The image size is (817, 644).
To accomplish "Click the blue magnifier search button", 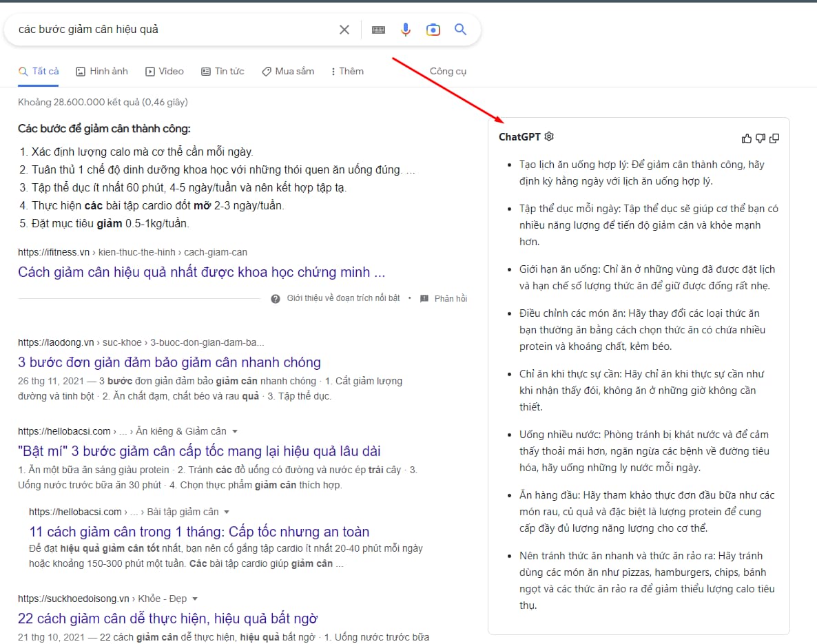I will pos(460,30).
